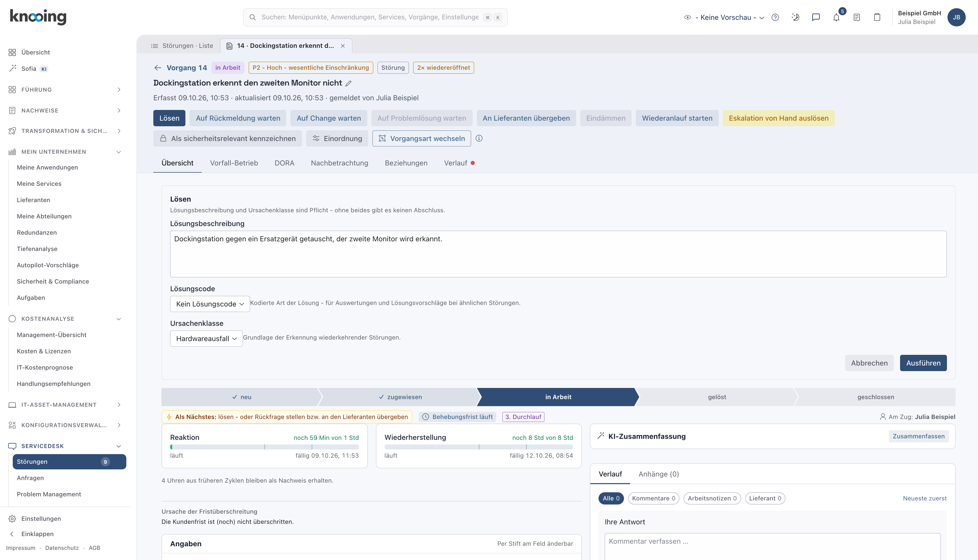The width and height of the screenshot is (978, 560).
Task: Open Sofia KI assistant in sidebar
Action: click(29, 68)
